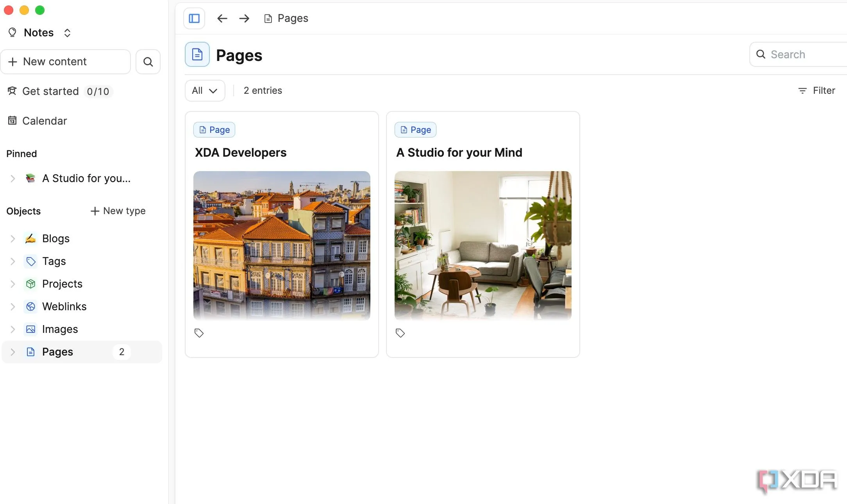Click the Objects section header

tap(23, 211)
